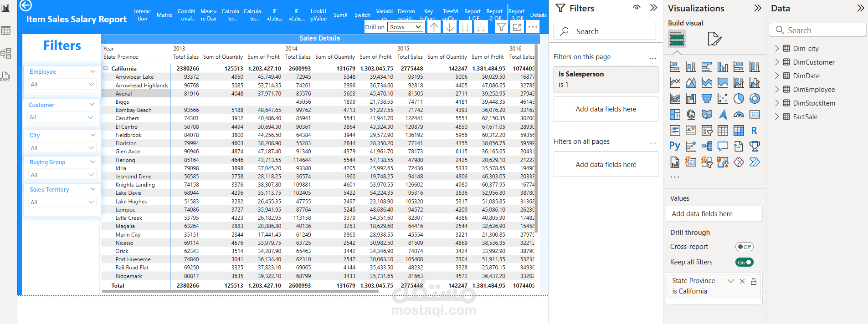
Task: Open the Drill on Rows dropdown
Action: point(406,27)
